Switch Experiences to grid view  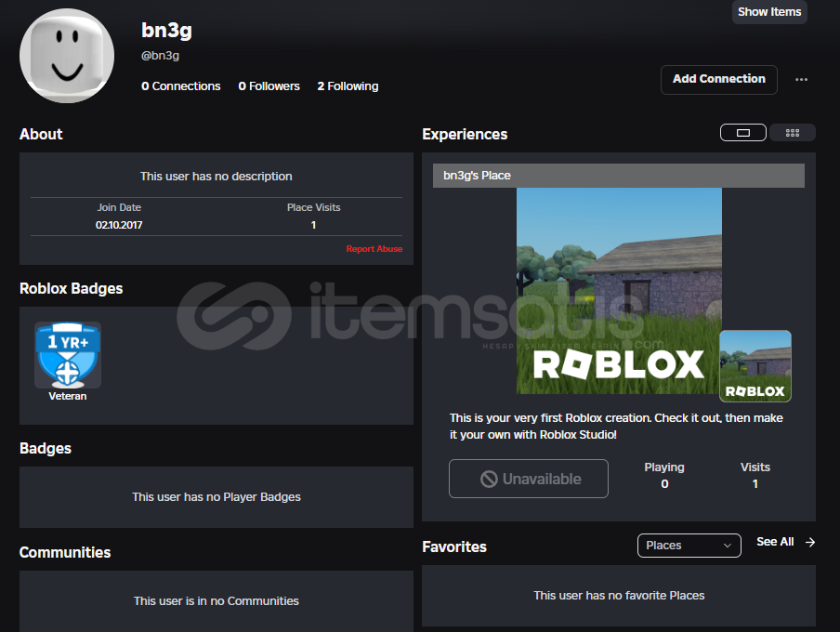pos(793,132)
